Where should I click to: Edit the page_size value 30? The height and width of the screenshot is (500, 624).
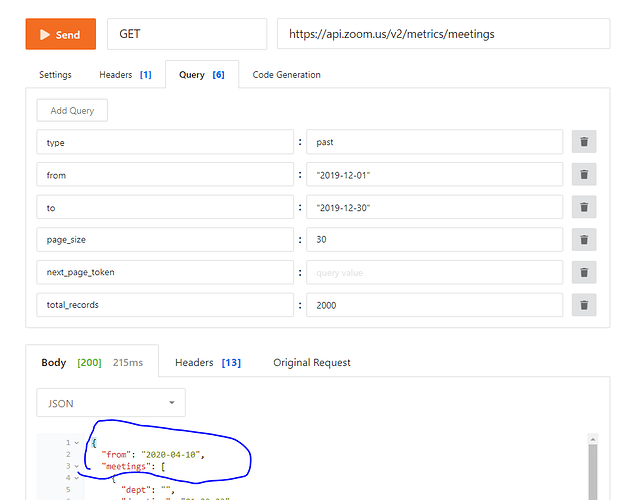pos(435,240)
